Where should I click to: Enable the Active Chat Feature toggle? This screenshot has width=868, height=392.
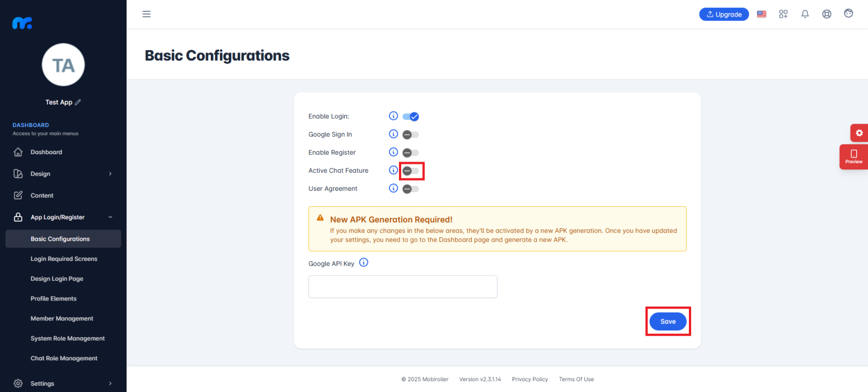tap(411, 171)
